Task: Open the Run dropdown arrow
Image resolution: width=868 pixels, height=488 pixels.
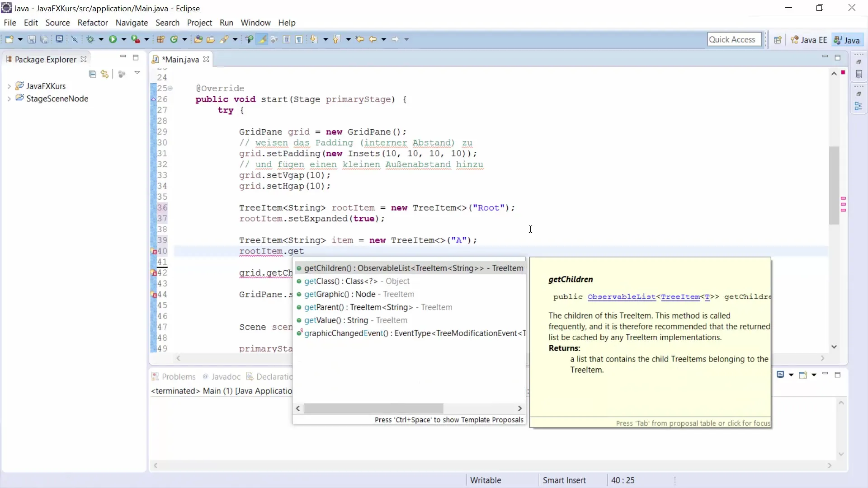Action: 123,39
